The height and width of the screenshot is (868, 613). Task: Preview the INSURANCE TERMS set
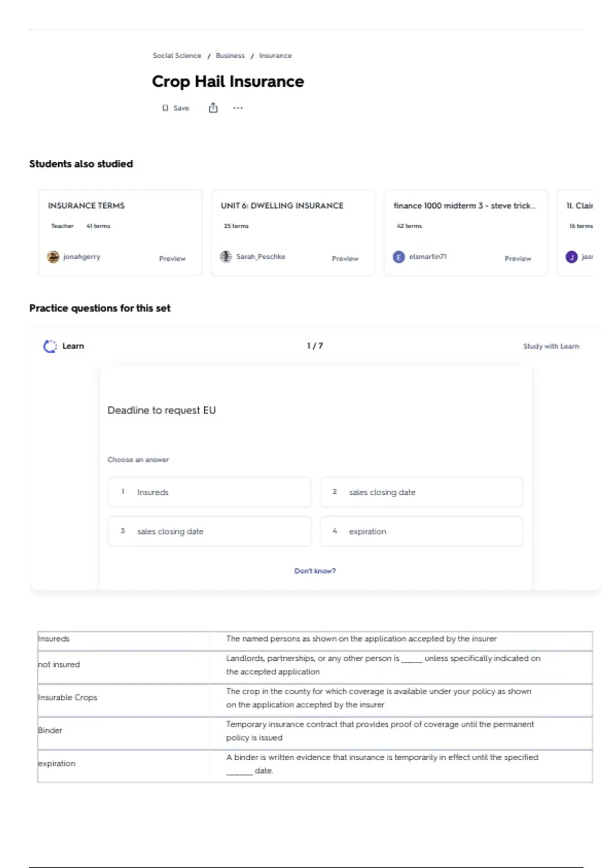pyautogui.click(x=172, y=258)
